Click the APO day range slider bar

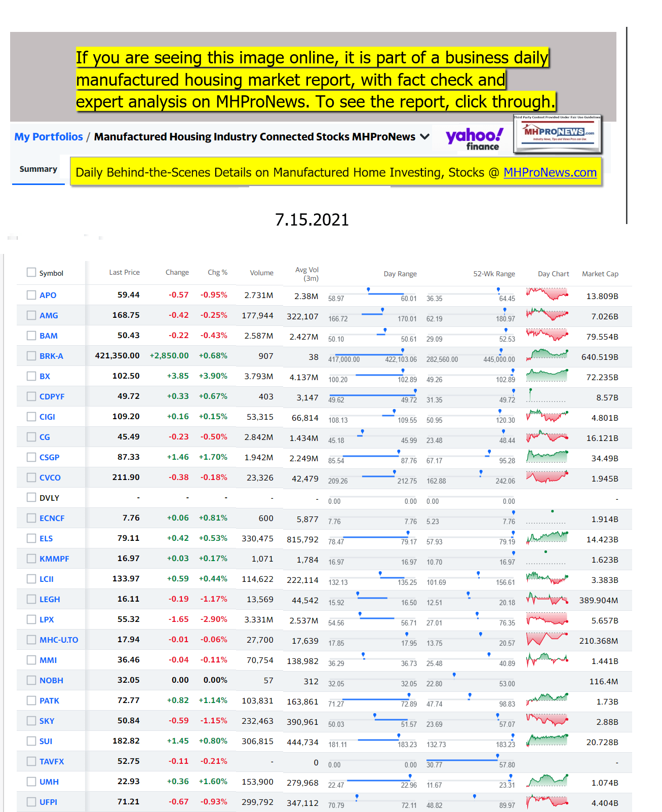(372, 293)
